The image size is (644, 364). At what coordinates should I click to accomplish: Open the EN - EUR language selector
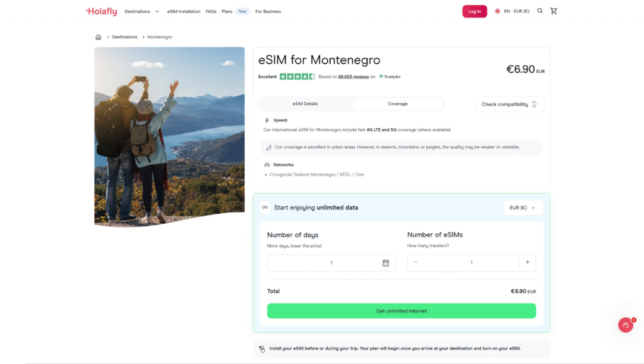[x=511, y=11]
